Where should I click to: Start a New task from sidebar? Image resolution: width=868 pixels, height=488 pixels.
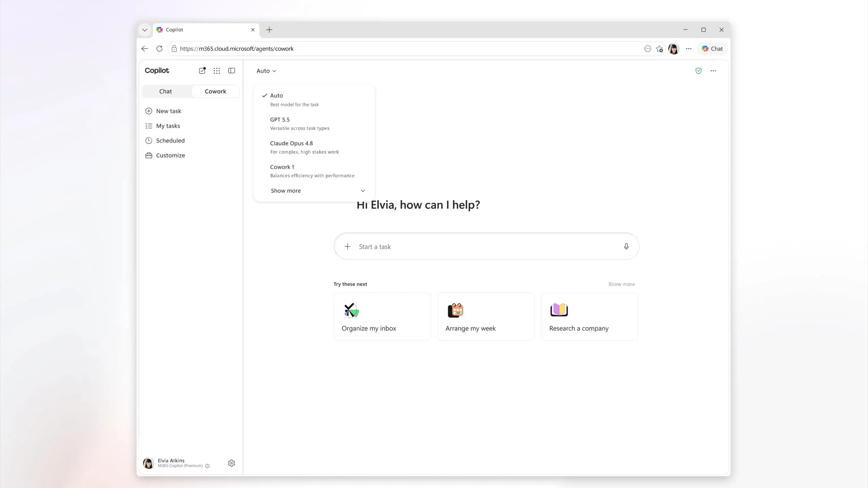pos(169,111)
